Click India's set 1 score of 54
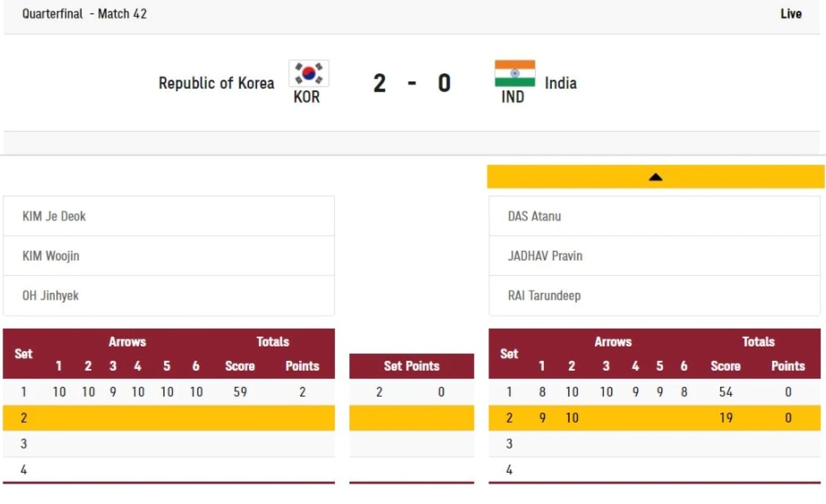826x504 pixels. click(726, 392)
